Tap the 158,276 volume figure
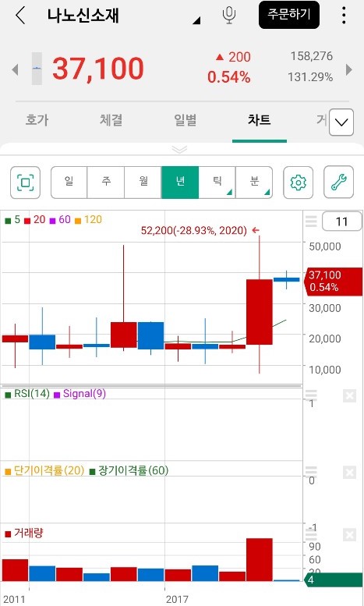The image size is (364, 606). [312, 56]
